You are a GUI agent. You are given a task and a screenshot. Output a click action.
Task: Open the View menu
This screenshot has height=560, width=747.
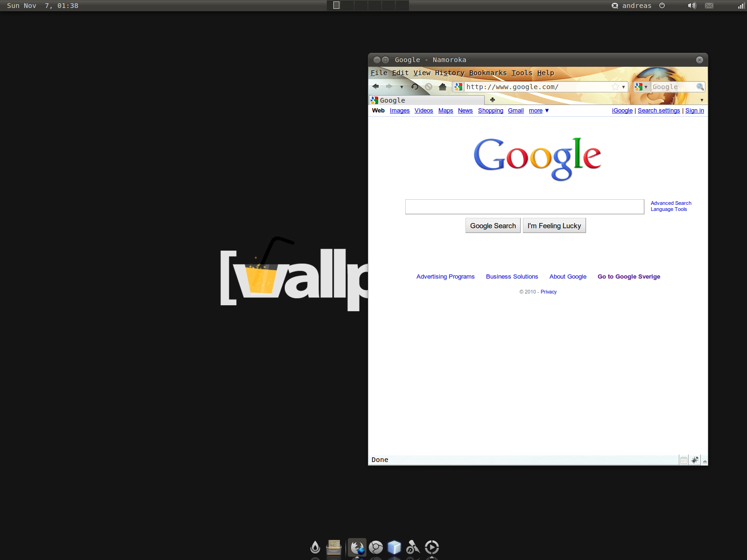[x=422, y=73]
